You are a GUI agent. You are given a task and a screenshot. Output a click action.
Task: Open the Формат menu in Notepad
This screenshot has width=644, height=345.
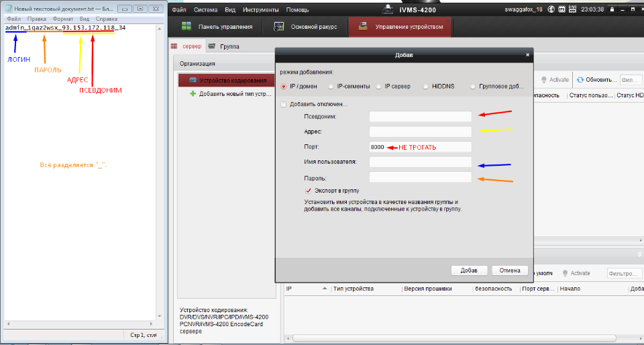tap(63, 19)
